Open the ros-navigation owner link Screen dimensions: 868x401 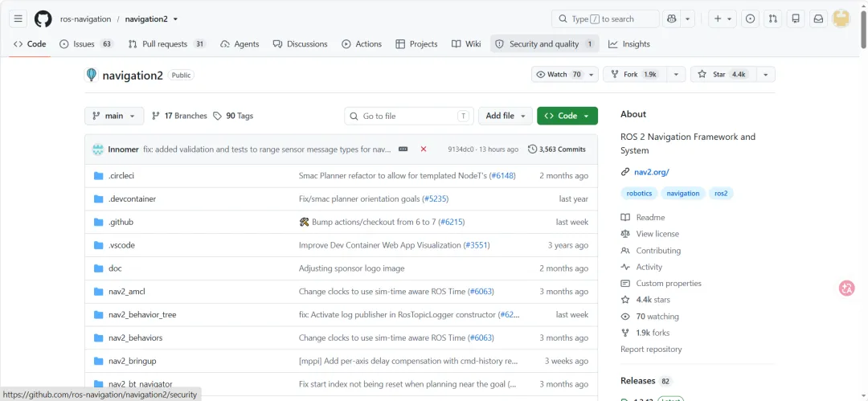tap(86, 18)
